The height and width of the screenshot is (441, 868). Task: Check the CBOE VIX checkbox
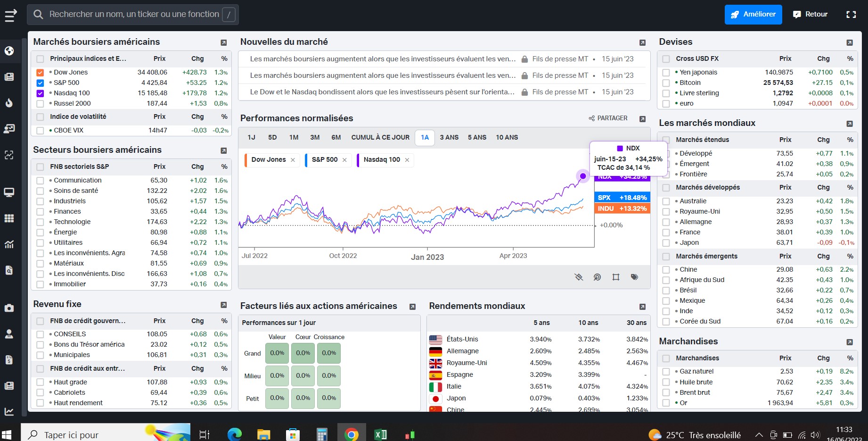[x=40, y=131]
